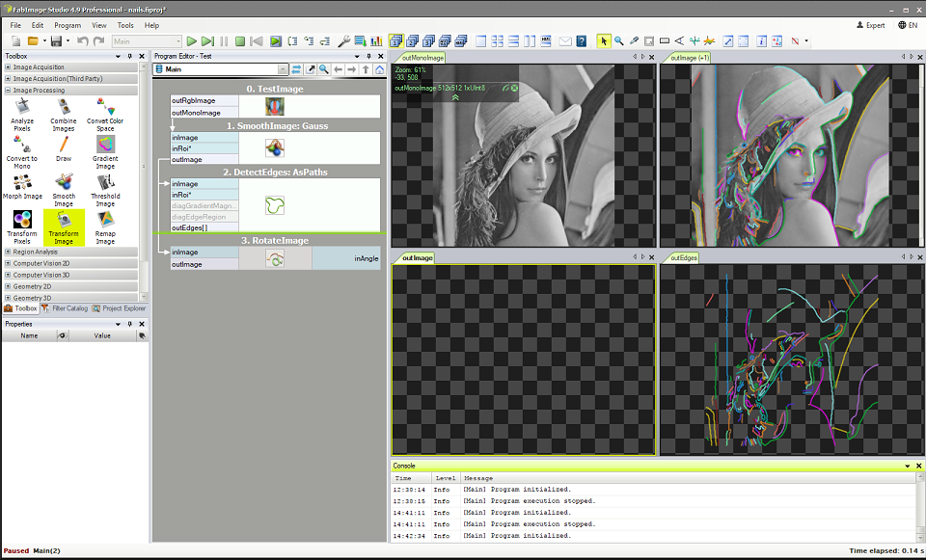Choose the Combine Images toolbox tool

coord(64,115)
